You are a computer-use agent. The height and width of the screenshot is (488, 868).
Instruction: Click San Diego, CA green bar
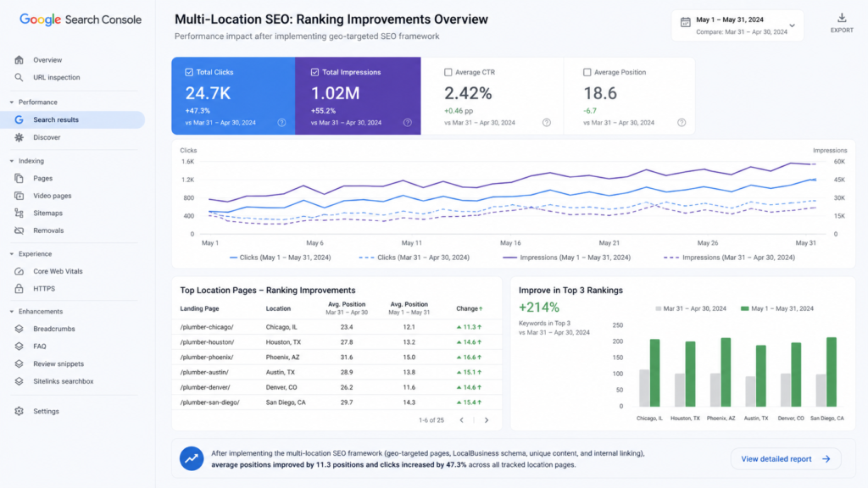click(x=832, y=372)
